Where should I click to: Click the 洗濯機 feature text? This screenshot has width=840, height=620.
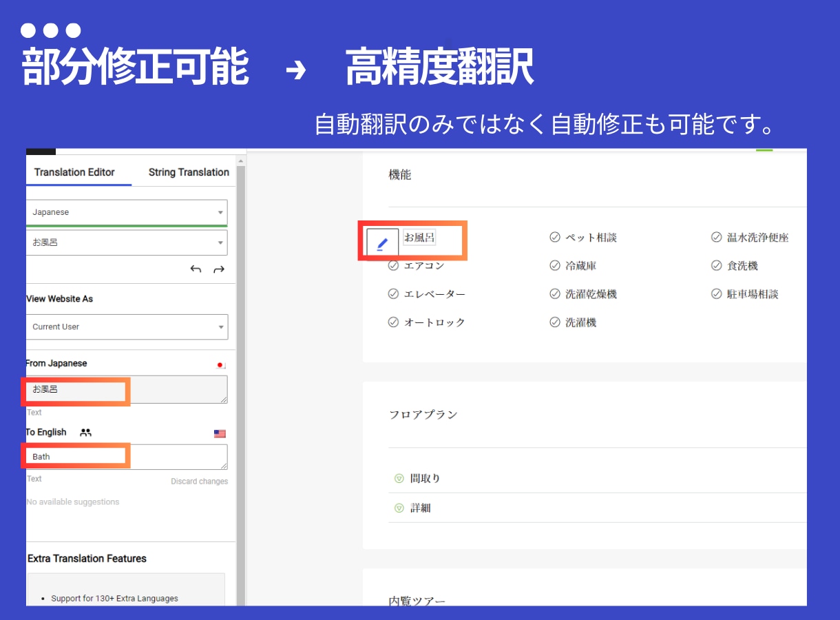pos(580,322)
